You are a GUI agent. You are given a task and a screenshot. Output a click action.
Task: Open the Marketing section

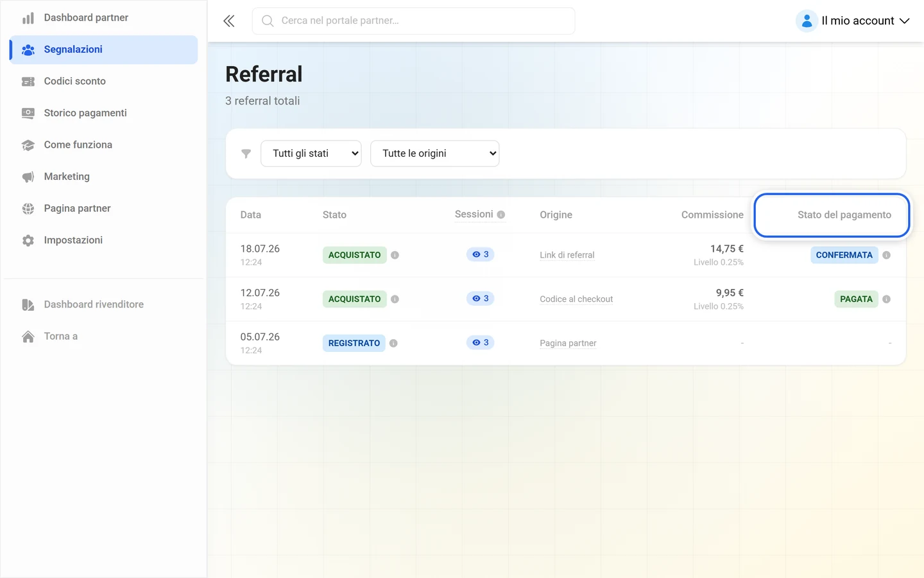104,177
